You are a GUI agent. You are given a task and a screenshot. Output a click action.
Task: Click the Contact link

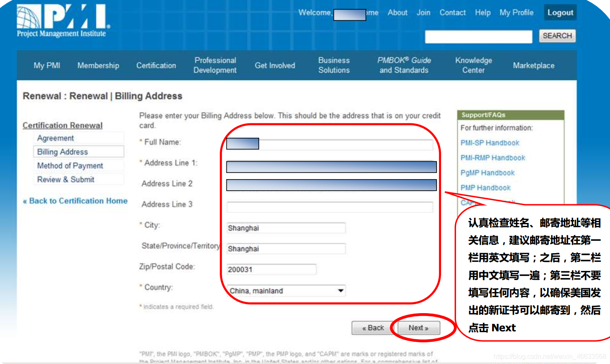[x=452, y=12]
